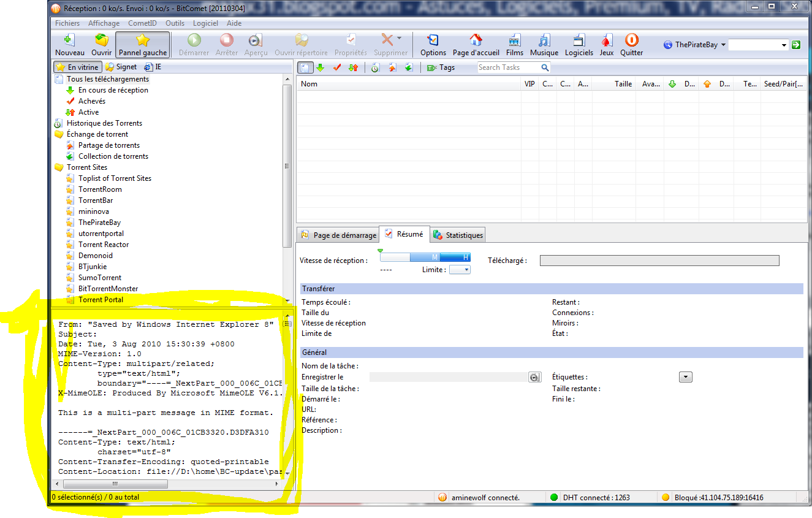Open the Affichage menu

tap(104, 23)
